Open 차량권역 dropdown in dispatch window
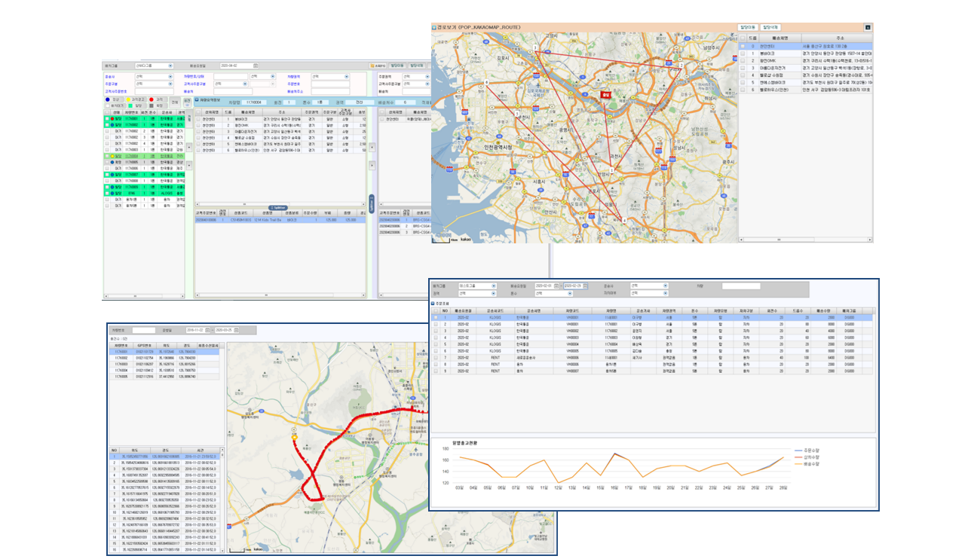The height and width of the screenshot is (559, 980). click(330, 77)
